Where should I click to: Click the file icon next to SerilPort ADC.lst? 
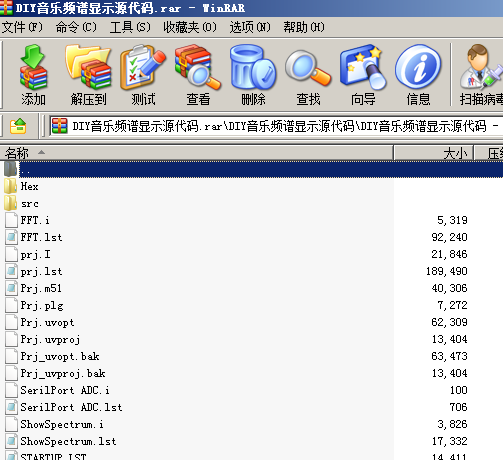coord(11,407)
